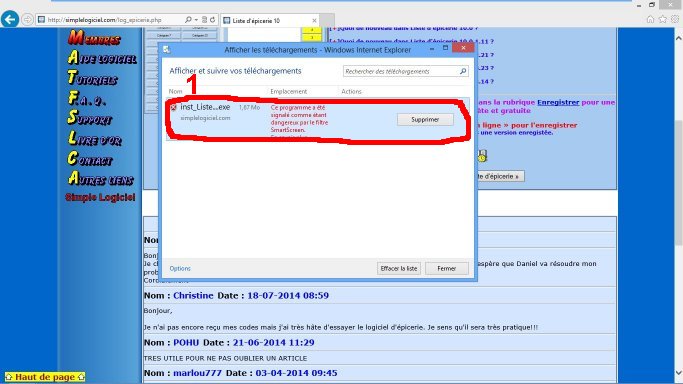This screenshot has height=384, width=683.
Task: Select the inst_Liste...exe download entry
Action: [x=318, y=119]
